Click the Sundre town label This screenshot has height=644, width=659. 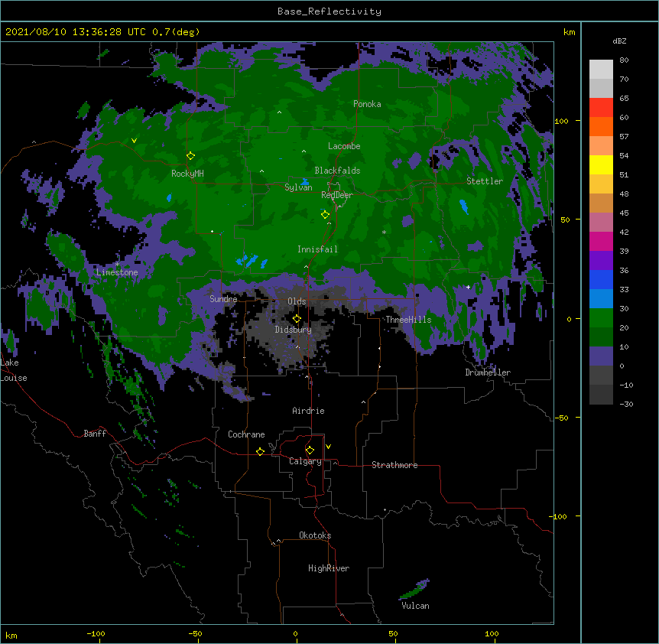223,299
